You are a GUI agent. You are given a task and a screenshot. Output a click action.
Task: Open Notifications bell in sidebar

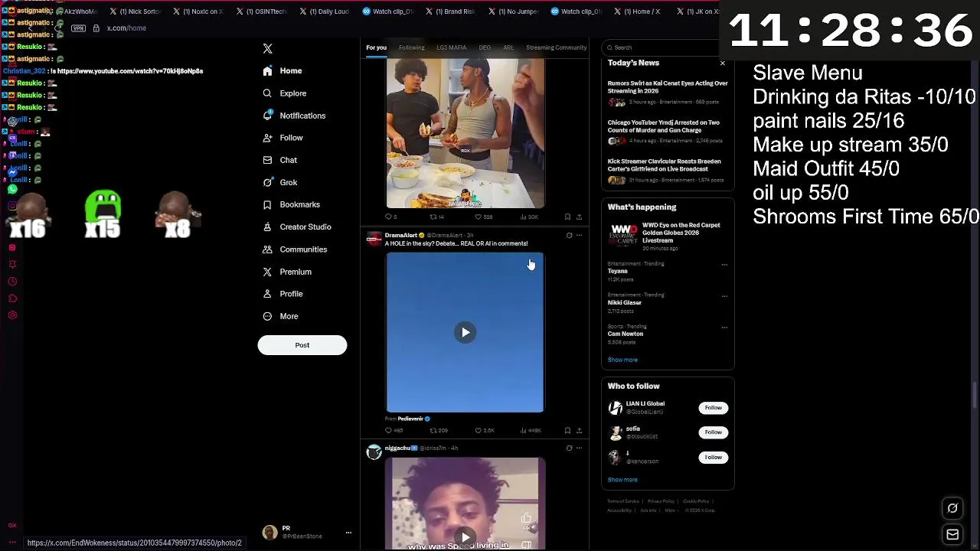(x=267, y=116)
